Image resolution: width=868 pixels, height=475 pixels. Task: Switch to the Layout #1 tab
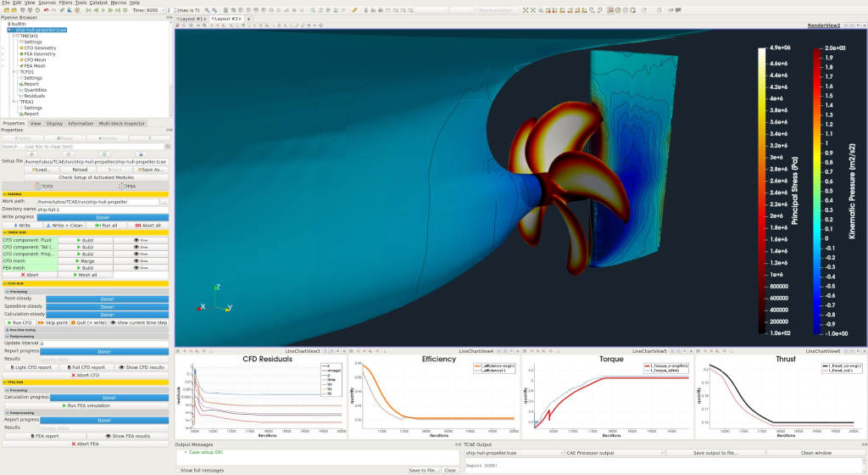tap(192, 19)
